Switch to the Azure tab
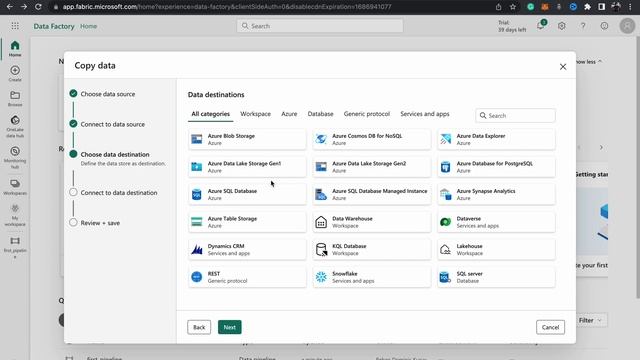The height and width of the screenshot is (360, 640). [289, 114]
